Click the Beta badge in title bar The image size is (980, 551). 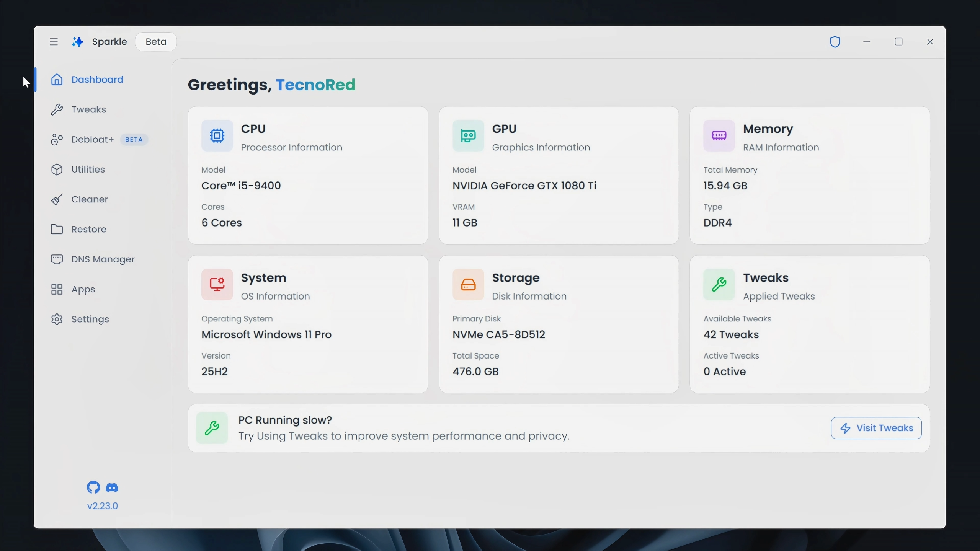coord(156,42)
